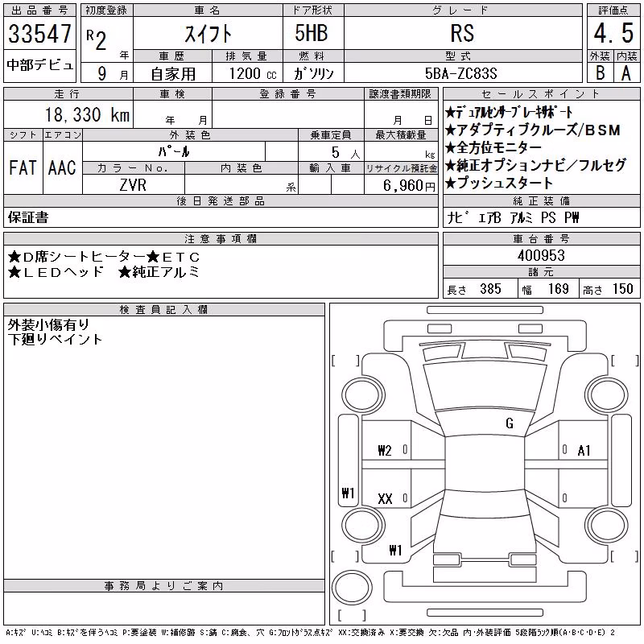Click sales point アダプティブクルーズ/BSM
The image size is (644, 644).
coord(533,130)
